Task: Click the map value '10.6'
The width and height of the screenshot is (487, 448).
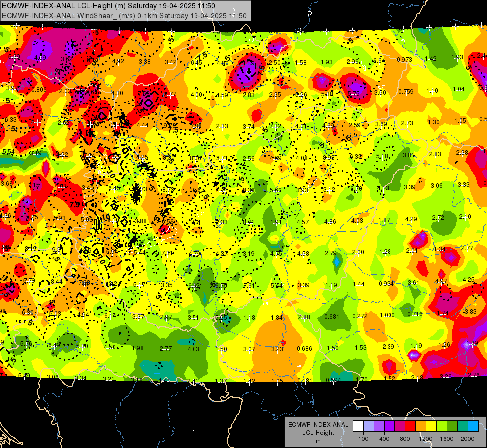Action: (x=195, y=190)
